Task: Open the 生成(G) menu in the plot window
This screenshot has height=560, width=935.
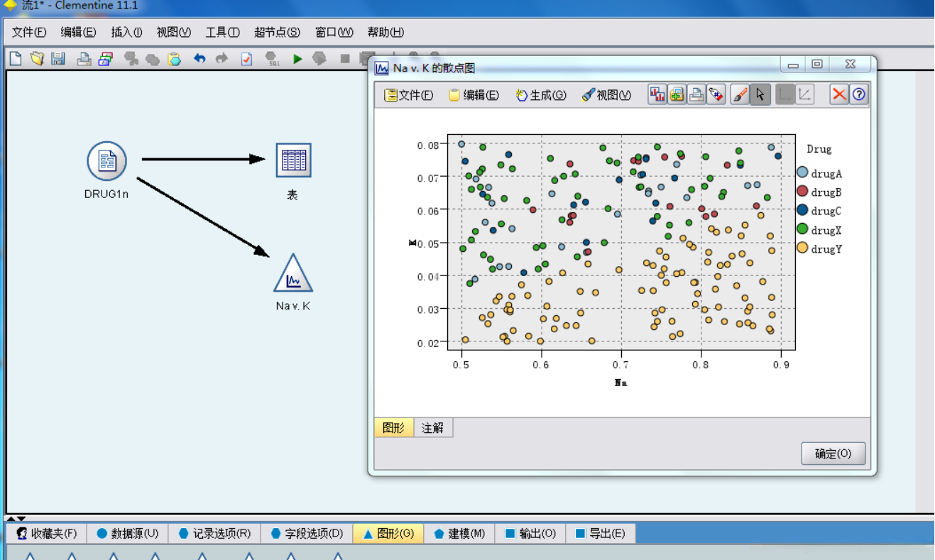Action: tap(541, 95)
